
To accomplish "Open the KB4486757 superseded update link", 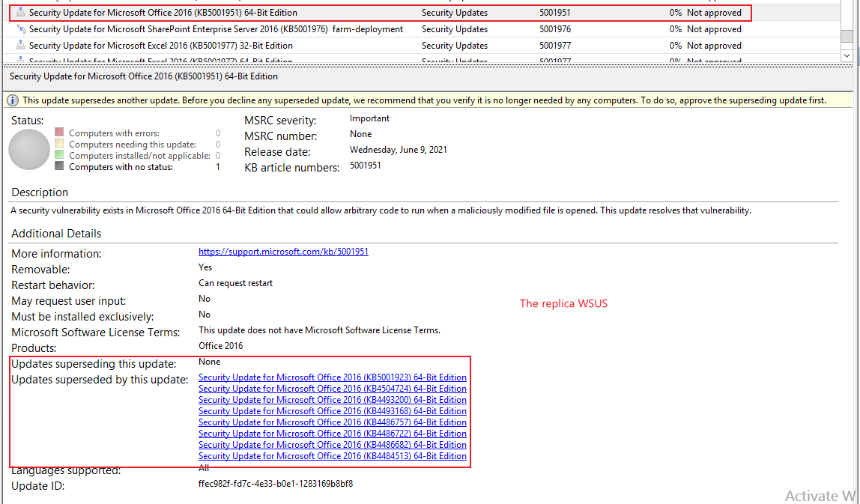I will click(333, 422).
